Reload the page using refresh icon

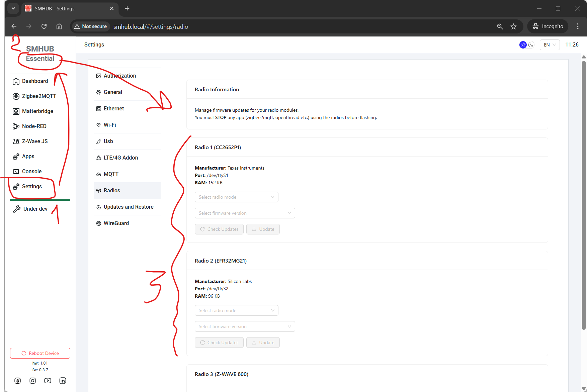point(44,26)
